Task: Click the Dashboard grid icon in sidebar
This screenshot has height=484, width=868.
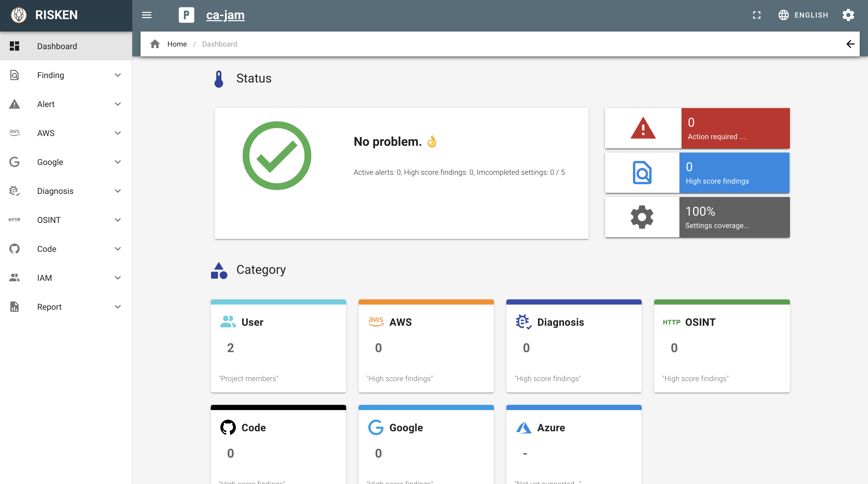Action: [14, 46]
